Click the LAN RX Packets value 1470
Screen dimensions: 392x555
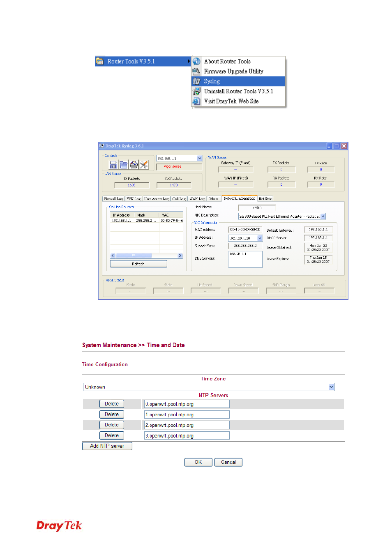pyautogui.click(x=174, y=185)
